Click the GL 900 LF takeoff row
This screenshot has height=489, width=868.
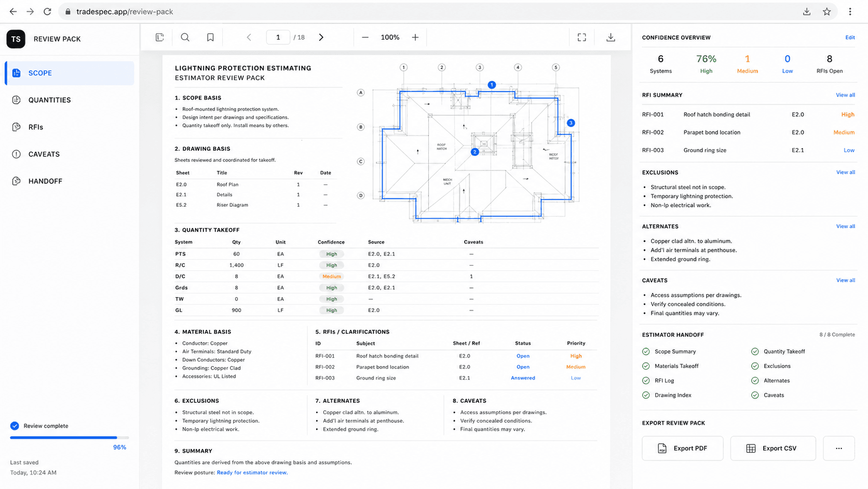tap(386, 310)
